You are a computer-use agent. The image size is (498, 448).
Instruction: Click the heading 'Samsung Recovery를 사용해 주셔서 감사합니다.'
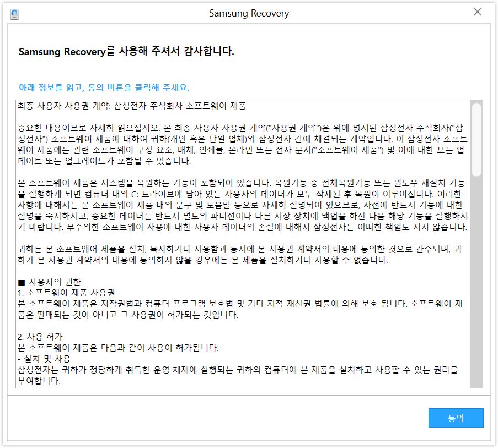126,51
